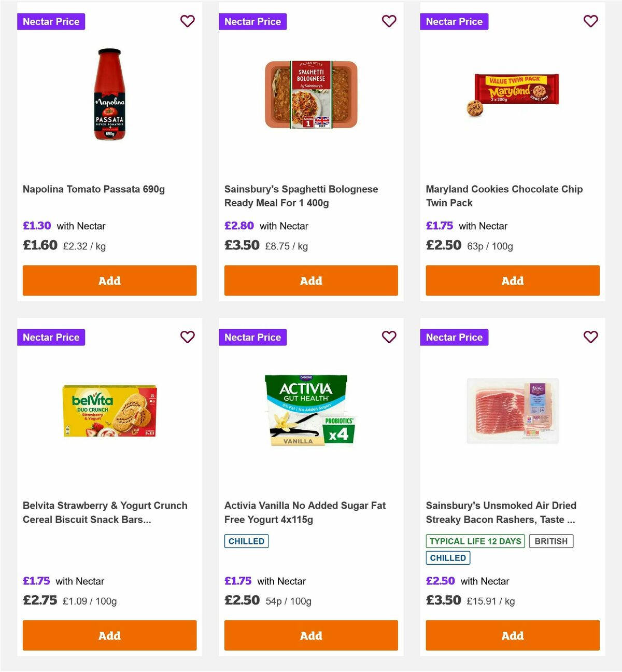This screenshot has width=622, height=672.
Task: Open the Maryland Cookies product page
Action: coord(504,196)
